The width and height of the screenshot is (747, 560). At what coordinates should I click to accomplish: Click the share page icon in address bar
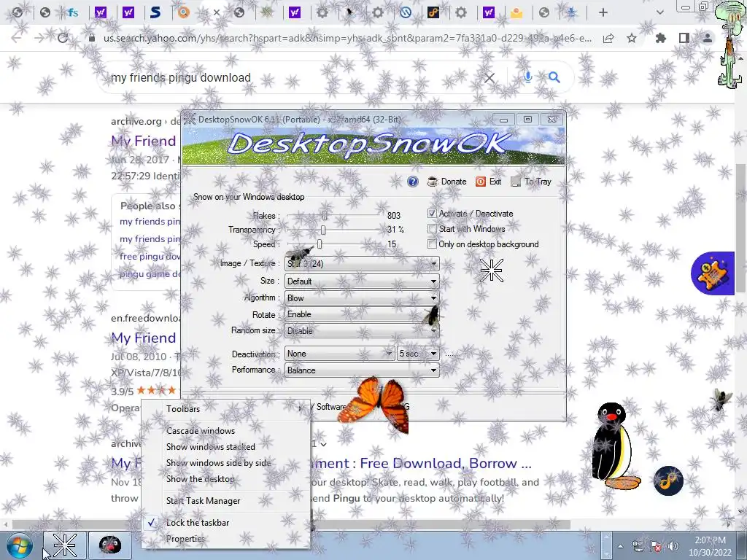[x=608, y=38]
